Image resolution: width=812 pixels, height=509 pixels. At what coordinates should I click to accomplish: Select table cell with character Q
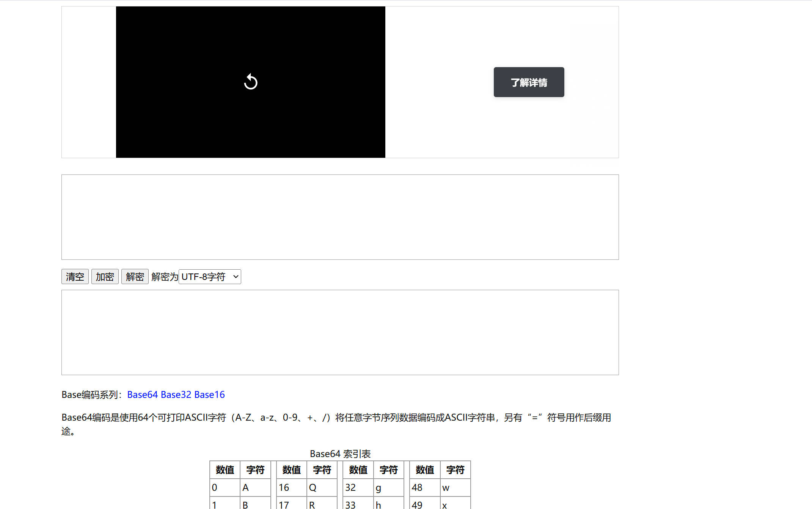point(322,487)
